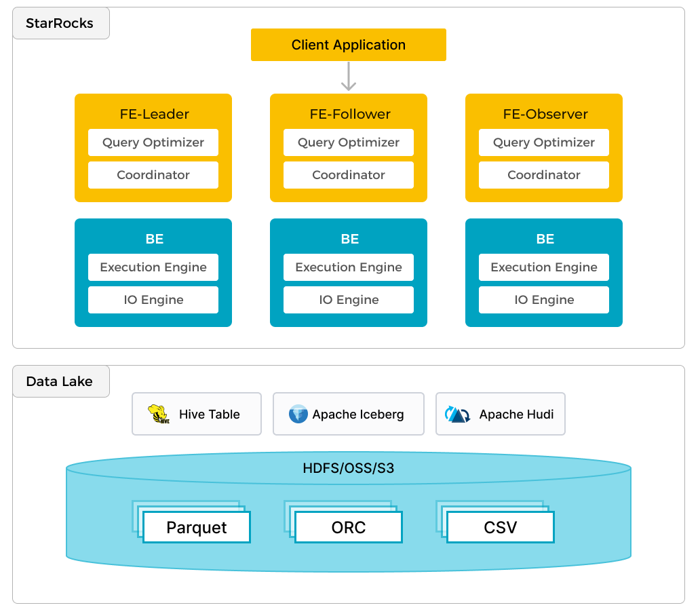Select Execution Engine in the right BE
Image resolution: width=700 pixels, height=616 pixels.
543,267
